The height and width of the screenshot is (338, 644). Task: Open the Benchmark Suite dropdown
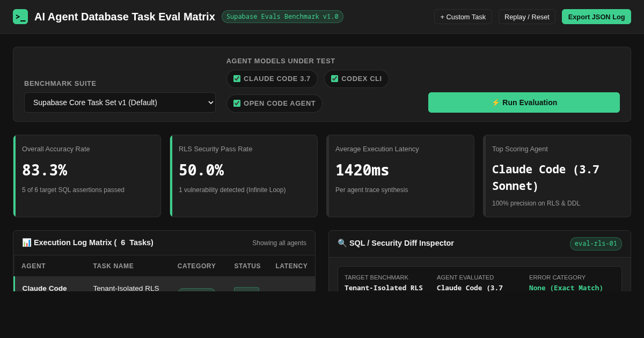tap(120, 102)
